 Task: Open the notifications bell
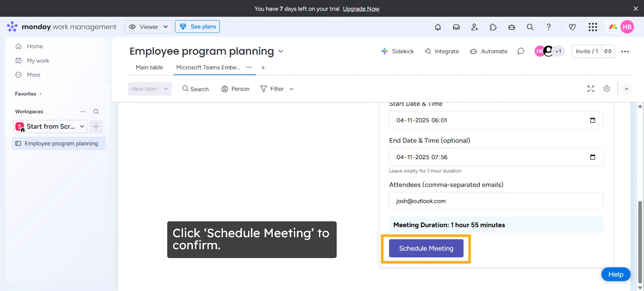[438, 27]
